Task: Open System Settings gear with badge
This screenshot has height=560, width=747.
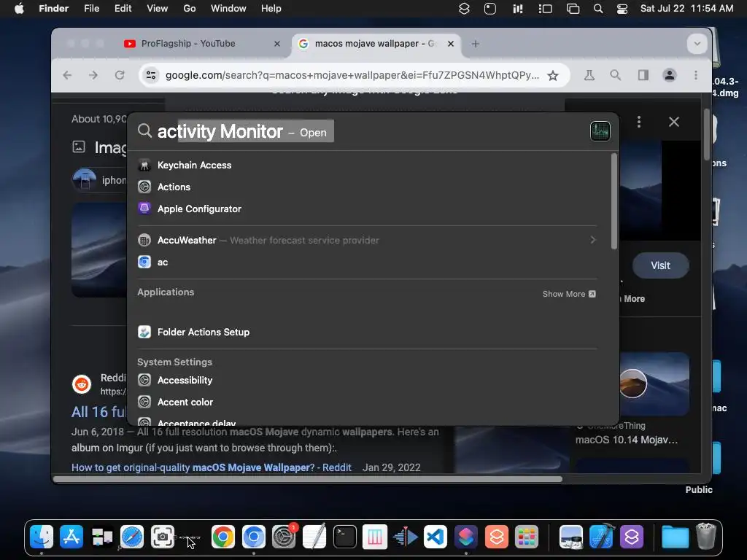Action: click(x=284, y=537)
